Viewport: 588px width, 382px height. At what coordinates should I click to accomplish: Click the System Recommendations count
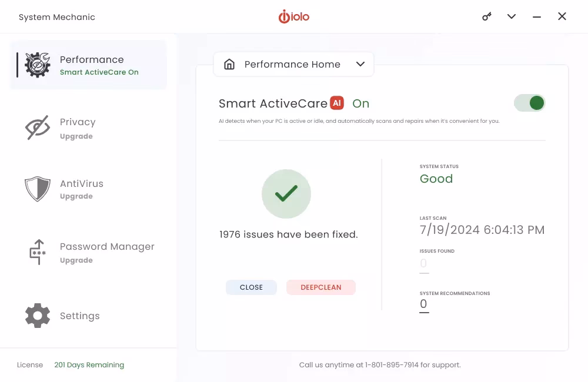(x=423, y=304)
